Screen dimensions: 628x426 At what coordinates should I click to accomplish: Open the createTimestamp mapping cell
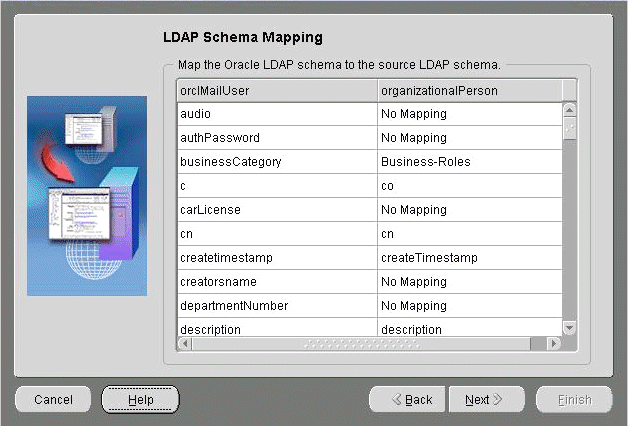(470, 258)
